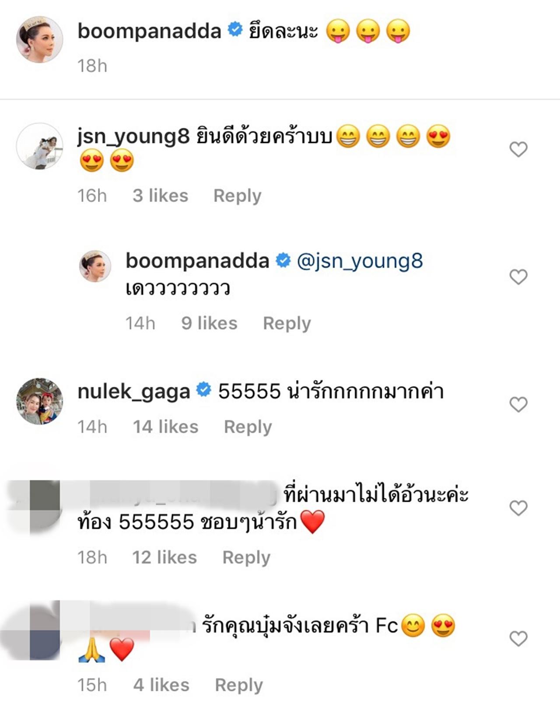
Task: Open the @jsn_young8 mention link
Action: click(x=360, y=261)
